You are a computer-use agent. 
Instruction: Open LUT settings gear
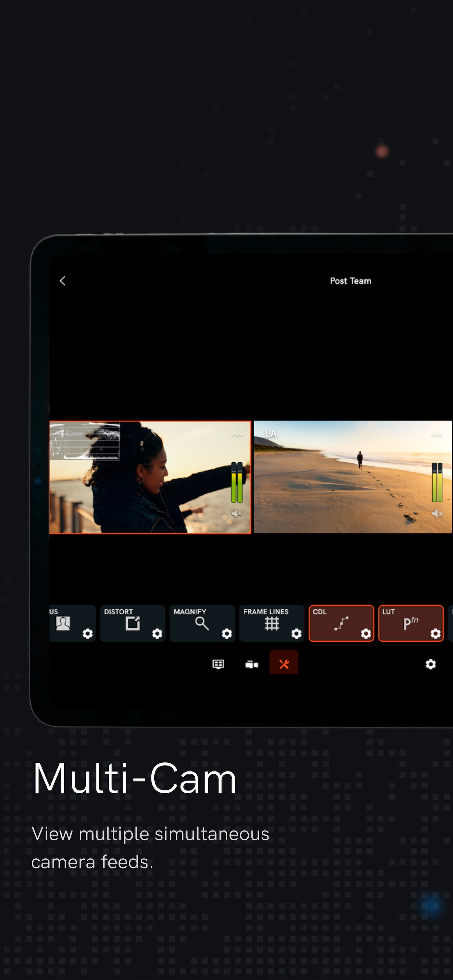coord(436,633)
